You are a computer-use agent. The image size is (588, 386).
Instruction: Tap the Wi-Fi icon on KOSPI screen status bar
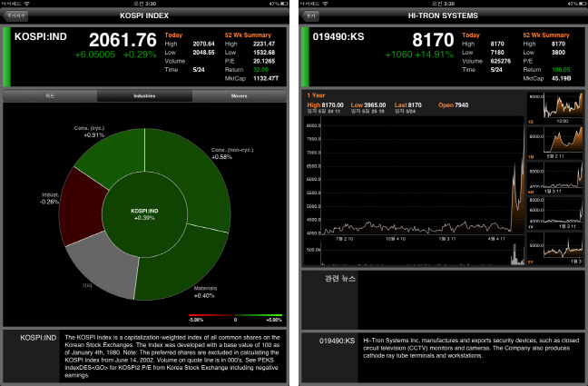pos(26,4)
